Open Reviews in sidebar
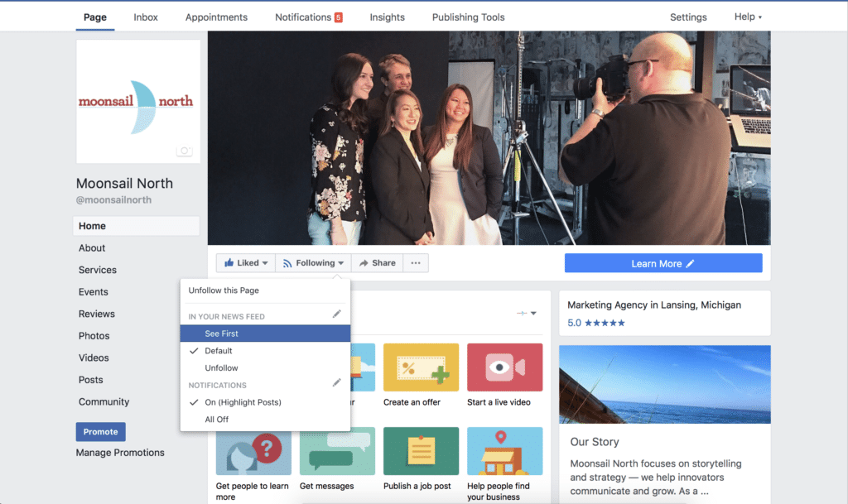 pos(96,314)
